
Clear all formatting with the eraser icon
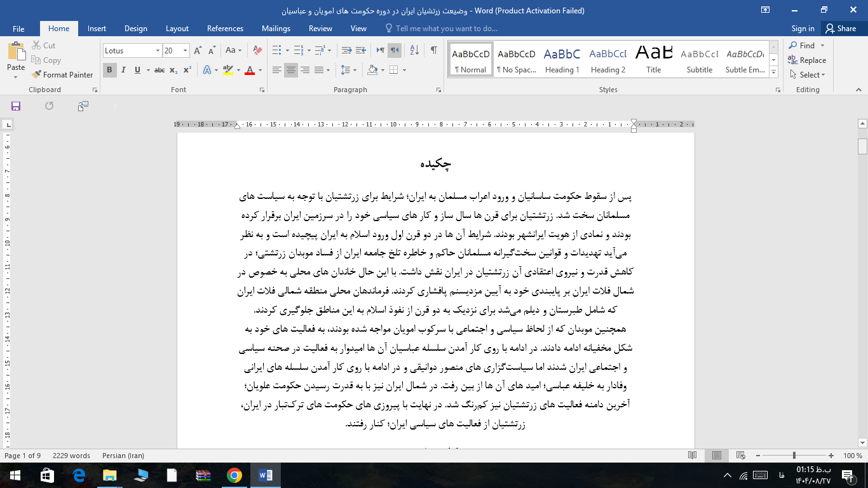coord(257,50)
